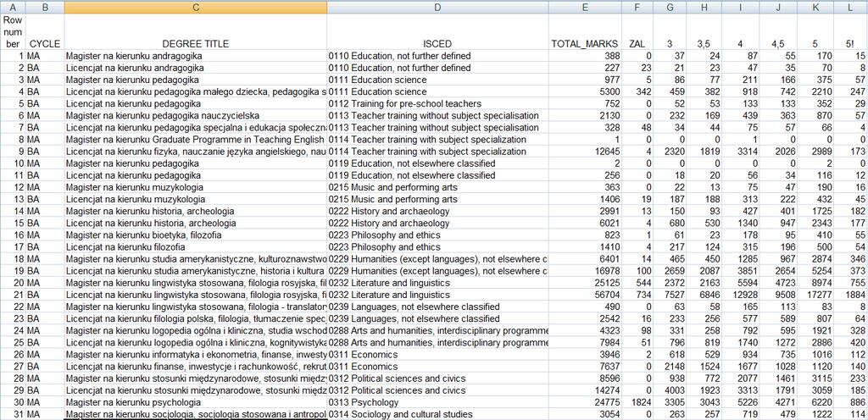868x420 pixels.
Task: Select column J header
Action: (x=778, y=7)
